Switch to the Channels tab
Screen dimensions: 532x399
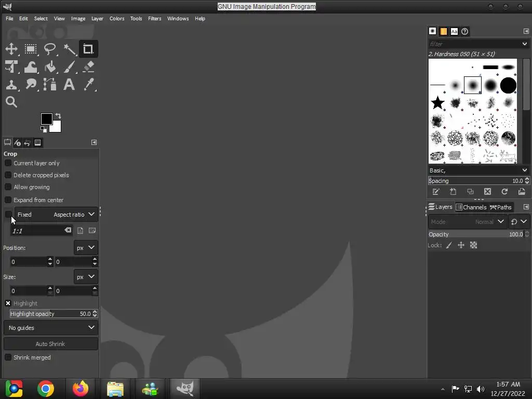click(x=471, y=207)
